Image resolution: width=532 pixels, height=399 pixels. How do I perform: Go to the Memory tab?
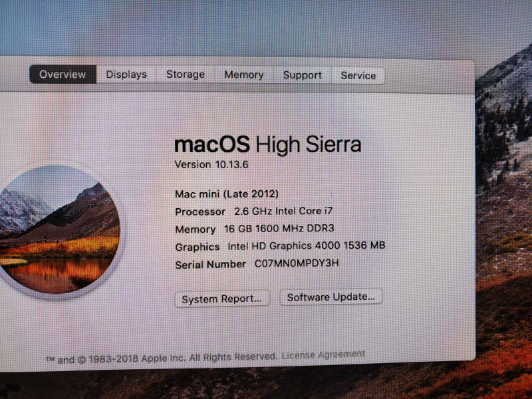point(244,75)
